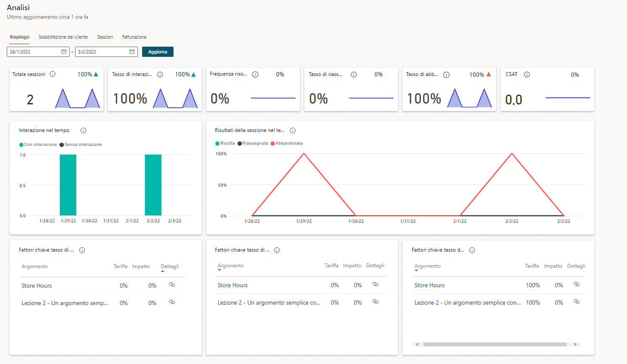
Task: Open Lezione 2 details icon in right table
Action: [x=577, y=302]
